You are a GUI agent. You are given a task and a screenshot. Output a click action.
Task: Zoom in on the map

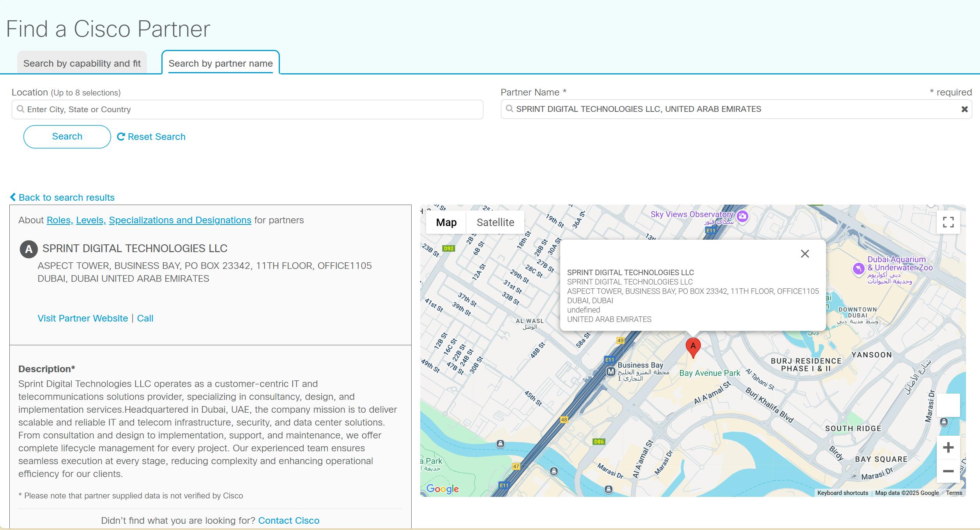coord(948,447)
